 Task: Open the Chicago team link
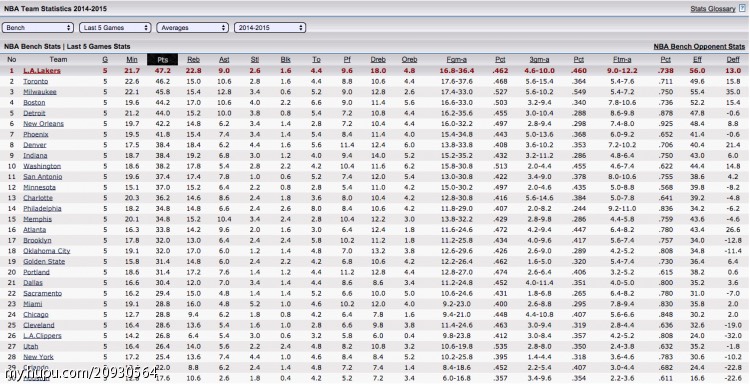pyautogui.click(x=36, y=314)
